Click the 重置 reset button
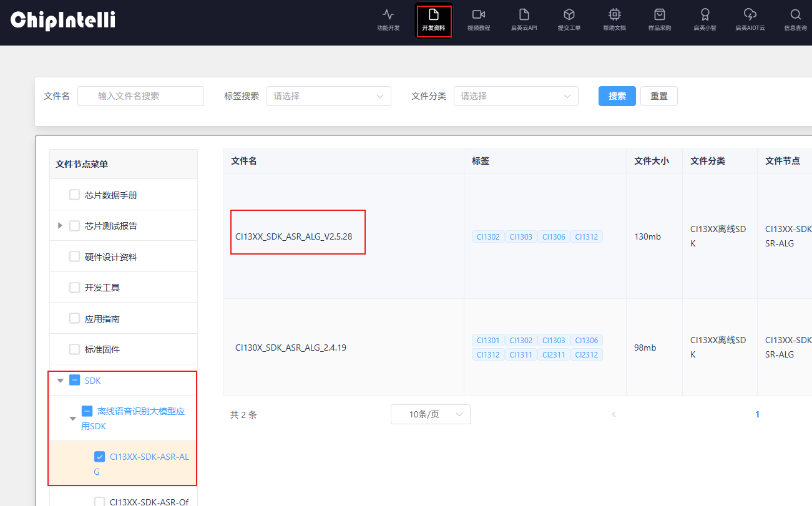Viewport: 812px width, 506px height. [658, 96]
